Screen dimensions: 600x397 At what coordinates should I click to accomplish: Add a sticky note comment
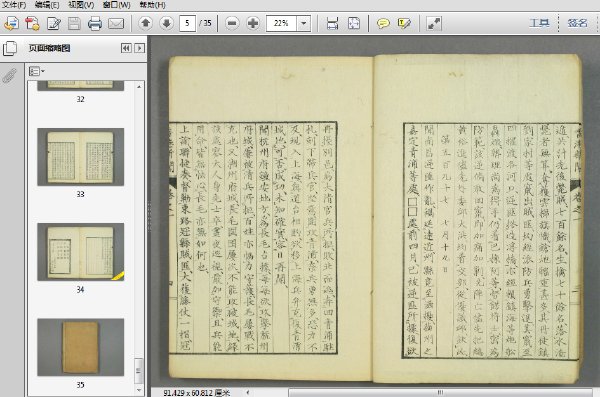383,23
